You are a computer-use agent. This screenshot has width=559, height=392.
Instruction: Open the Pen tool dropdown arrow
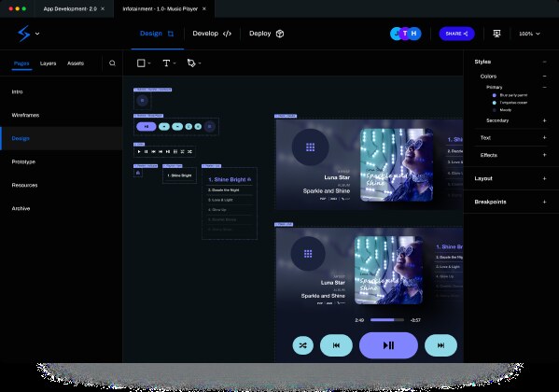[200, 63]
